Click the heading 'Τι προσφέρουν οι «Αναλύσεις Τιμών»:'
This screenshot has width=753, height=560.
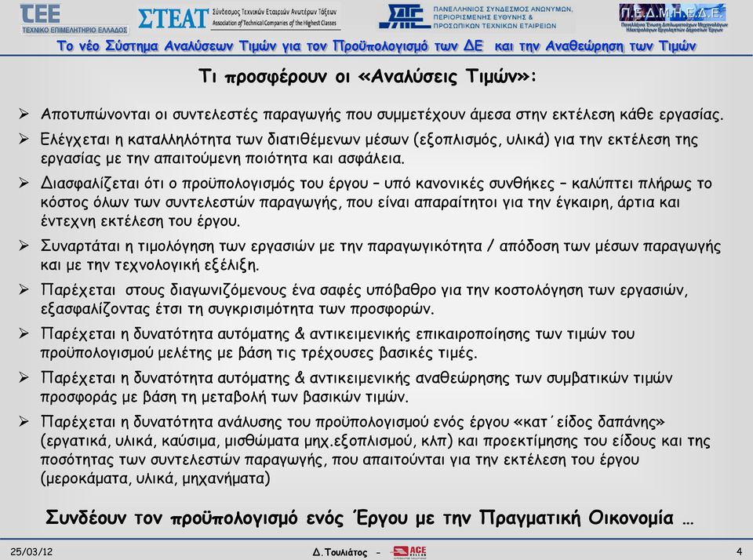367,76
